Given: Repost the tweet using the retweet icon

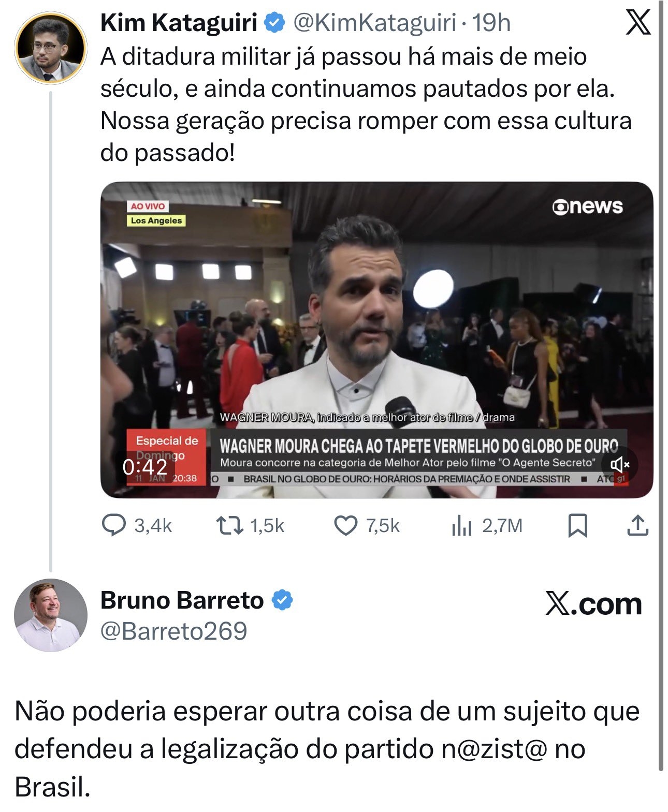Looking at the screenshot, I should 229,526.
